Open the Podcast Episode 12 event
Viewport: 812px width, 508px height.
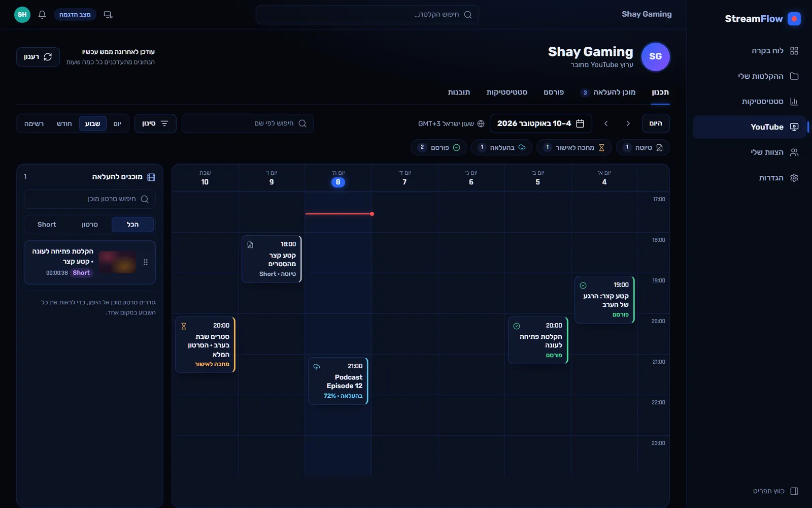coord(338,381)
